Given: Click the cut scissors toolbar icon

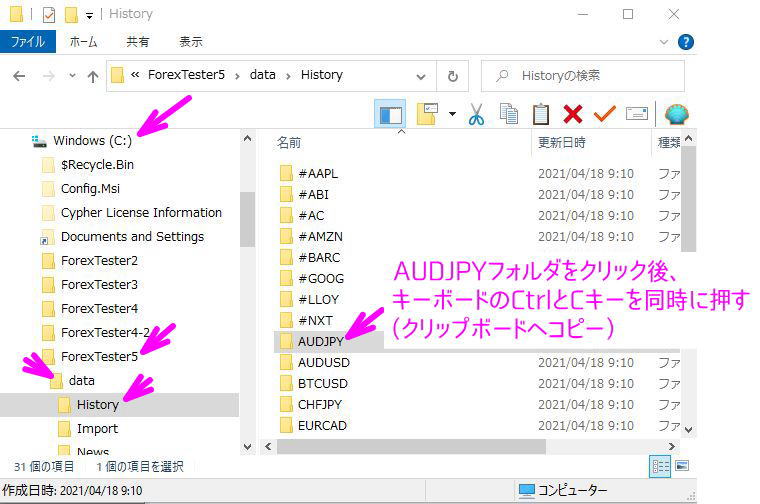Looking at the screenshot, I should point(476,115).
